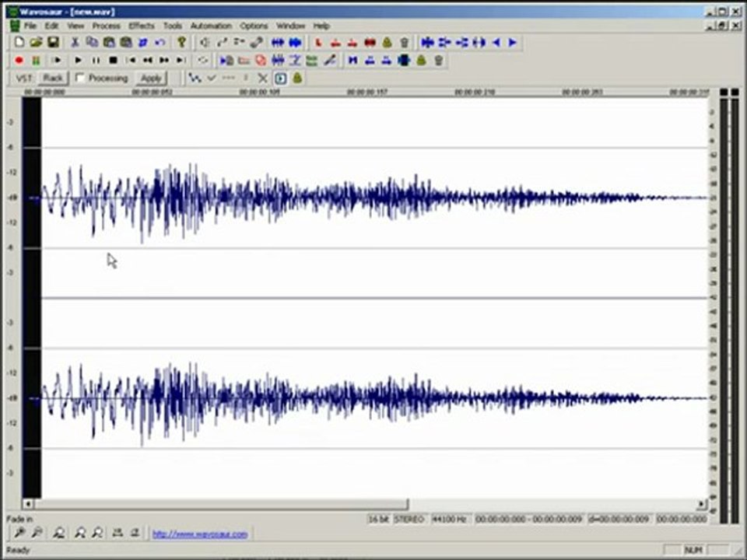Open the Options menu

point(254,26)
